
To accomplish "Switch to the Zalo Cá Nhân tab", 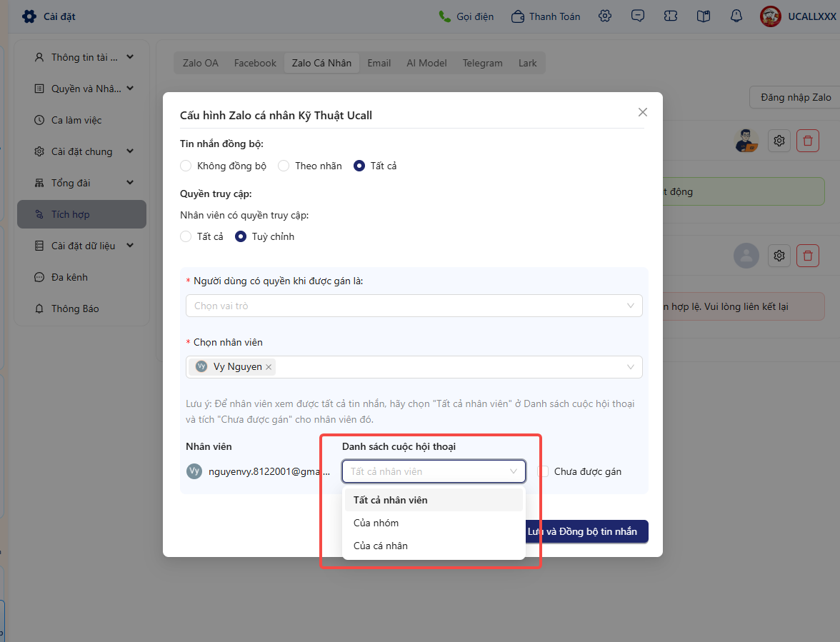I will 321,63.
